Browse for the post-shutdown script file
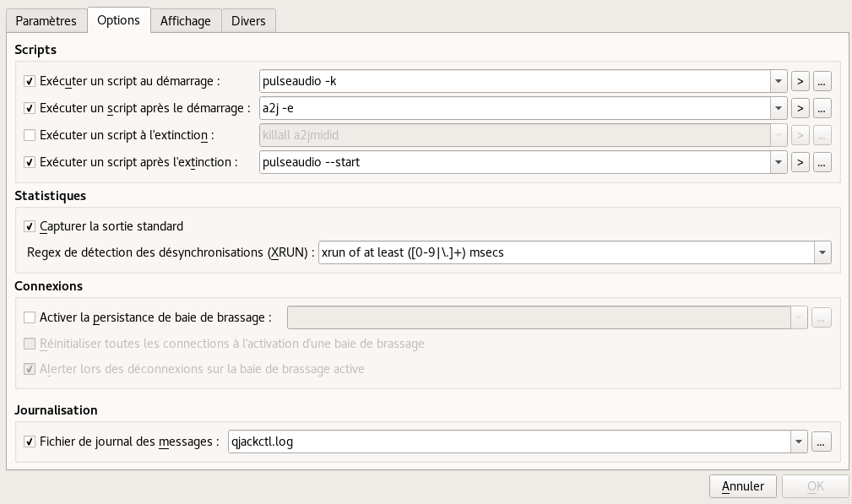Viewport: 852px width, 504px height. [x=822, y=162]
